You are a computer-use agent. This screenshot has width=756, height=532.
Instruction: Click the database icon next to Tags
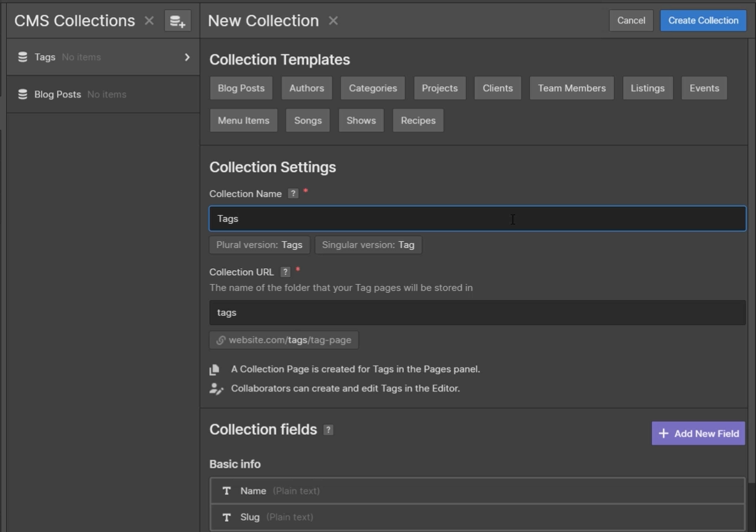click(x=23, y=57)
